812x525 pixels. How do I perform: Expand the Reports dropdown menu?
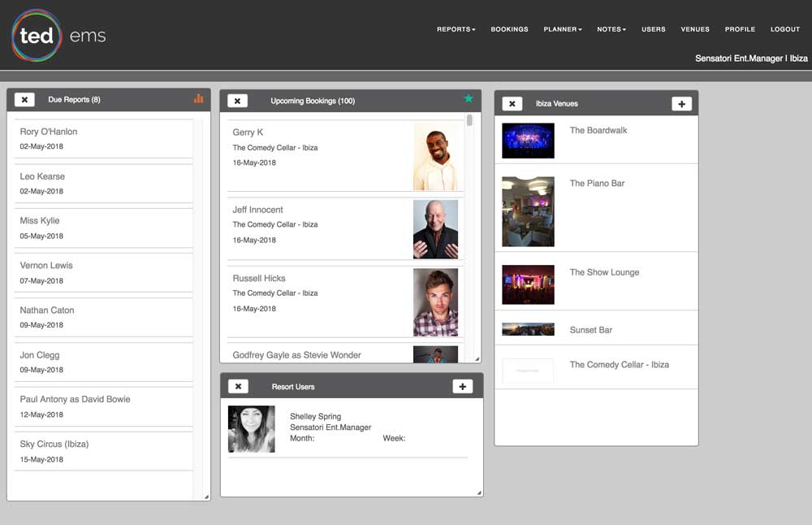tap(456, 29)
